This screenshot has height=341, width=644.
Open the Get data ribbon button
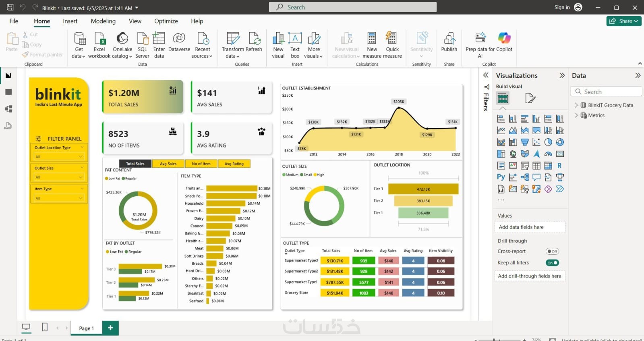coord(79,45)
